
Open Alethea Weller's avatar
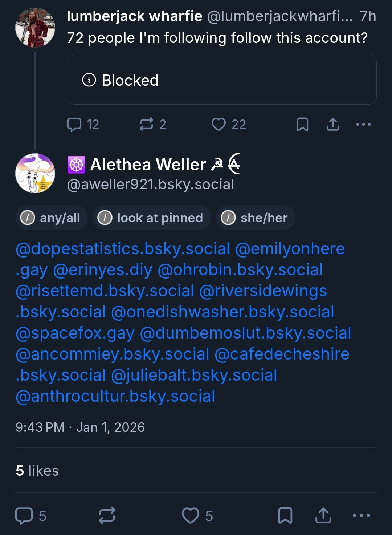(x=35, y=173)
